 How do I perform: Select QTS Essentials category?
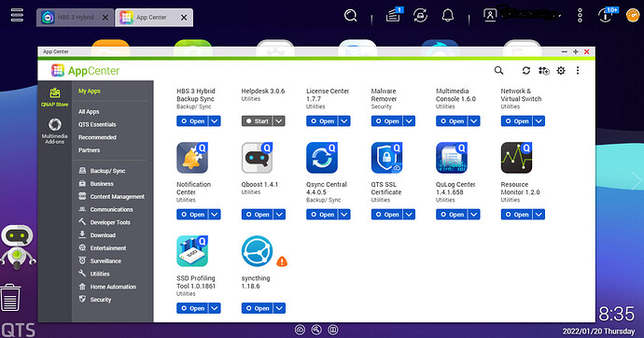(x=97, y=124)
